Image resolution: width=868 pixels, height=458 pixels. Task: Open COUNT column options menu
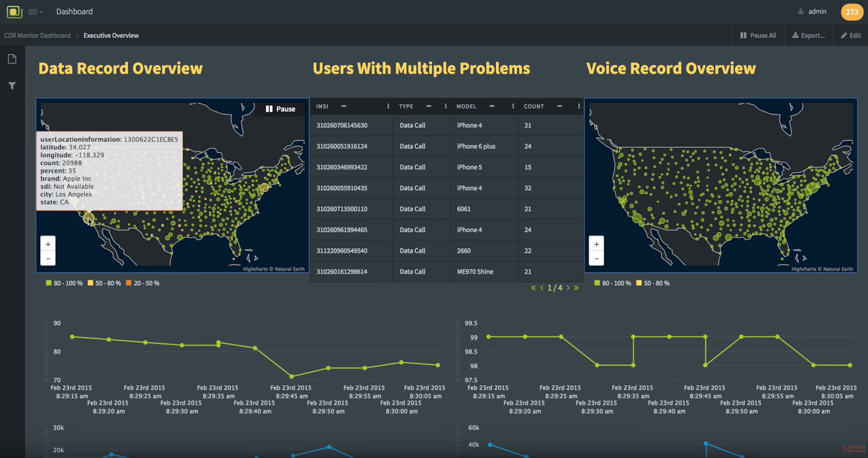579,106
